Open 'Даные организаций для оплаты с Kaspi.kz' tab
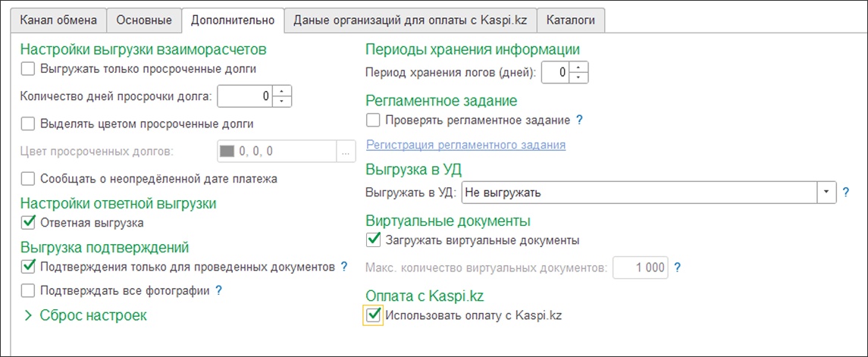This screenshot has width=868, height=357. pyautogui.click(x=410, y=20)
